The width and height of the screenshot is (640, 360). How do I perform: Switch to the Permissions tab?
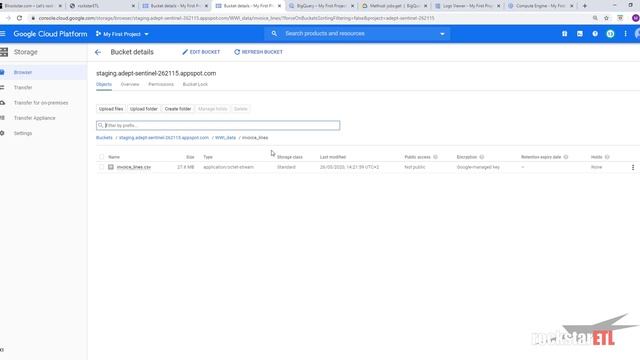(x=161, y=84)
